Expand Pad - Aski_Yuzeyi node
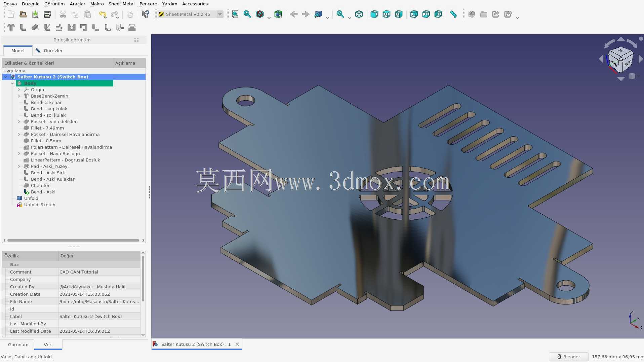 click(19, 167)
